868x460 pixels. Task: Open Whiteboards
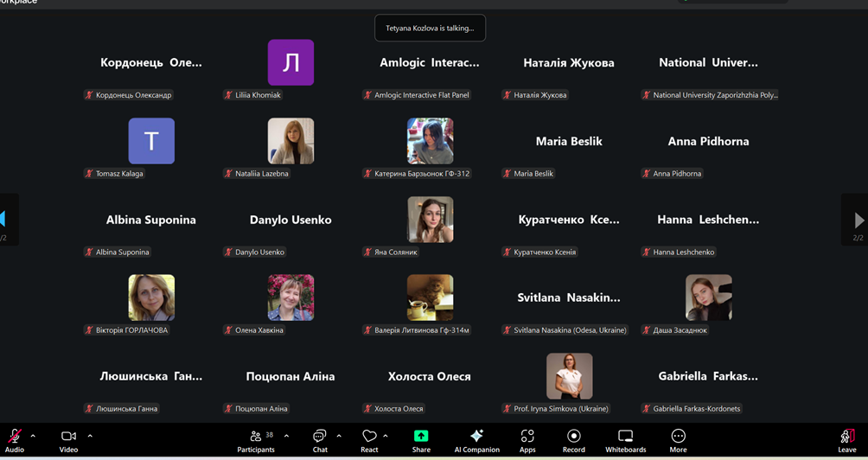[625, 439]
